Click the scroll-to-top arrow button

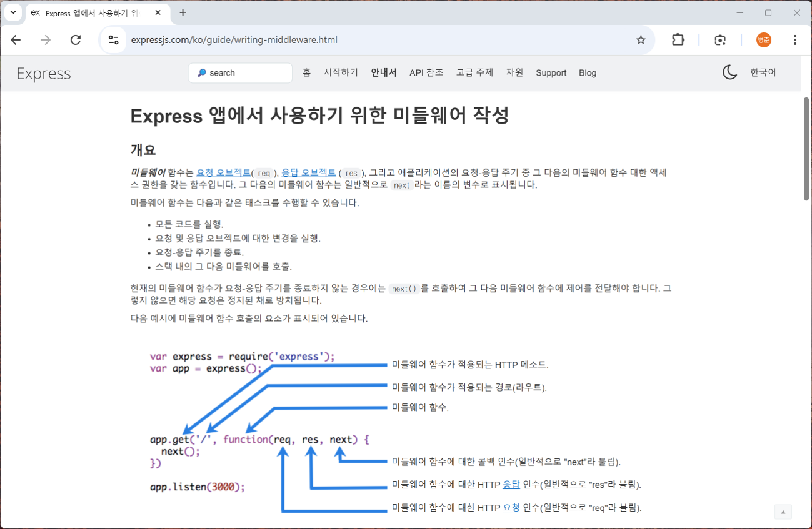click(783, 512)
